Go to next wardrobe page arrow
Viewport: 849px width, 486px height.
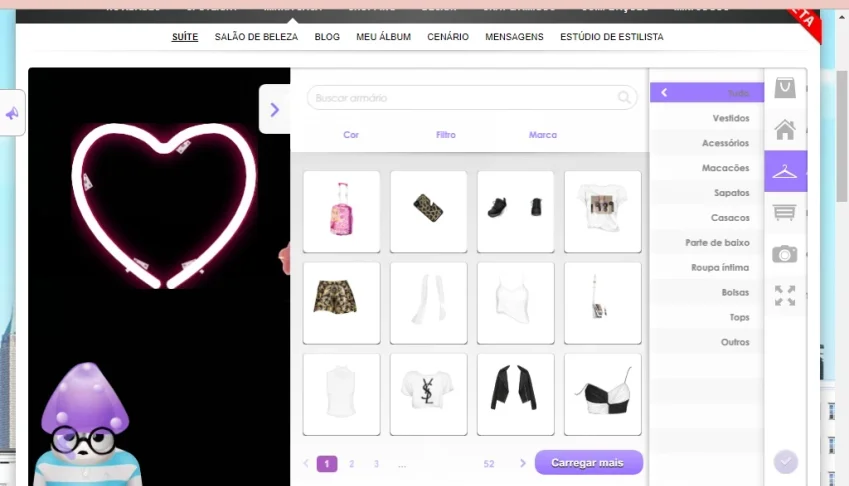pos(523,463)
